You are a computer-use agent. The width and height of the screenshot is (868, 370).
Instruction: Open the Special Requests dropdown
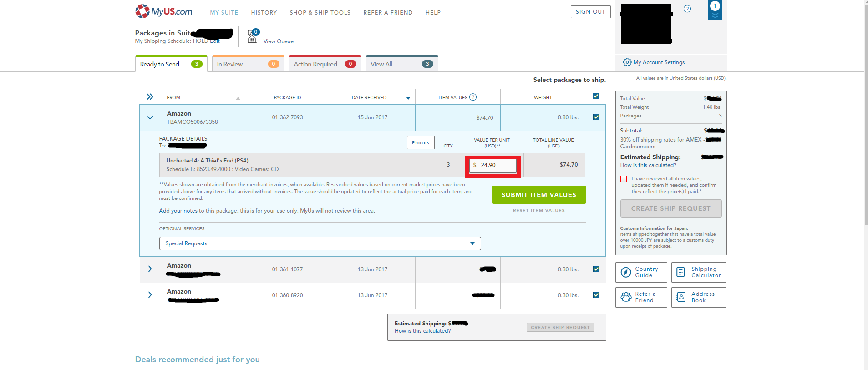click(320, 243)
